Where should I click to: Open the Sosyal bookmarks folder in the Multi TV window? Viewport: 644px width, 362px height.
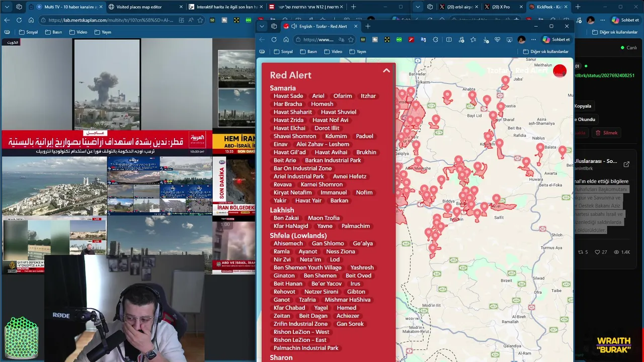tap(28, 32)
